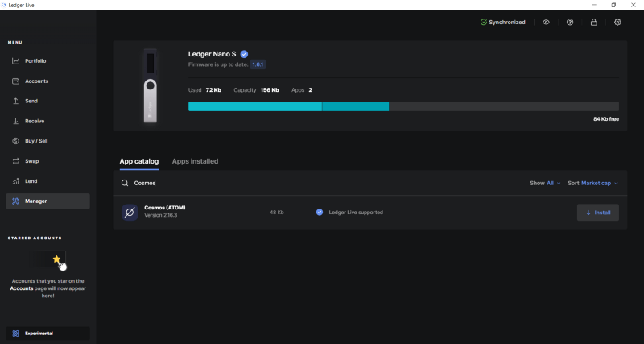
Task: Open Buy / Sell menu entry
Action: pos(48,141)
